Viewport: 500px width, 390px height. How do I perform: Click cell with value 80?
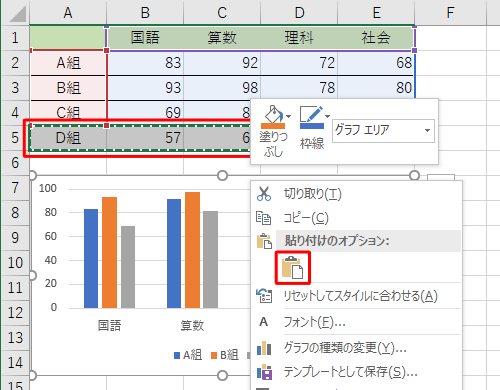[376, 88]
